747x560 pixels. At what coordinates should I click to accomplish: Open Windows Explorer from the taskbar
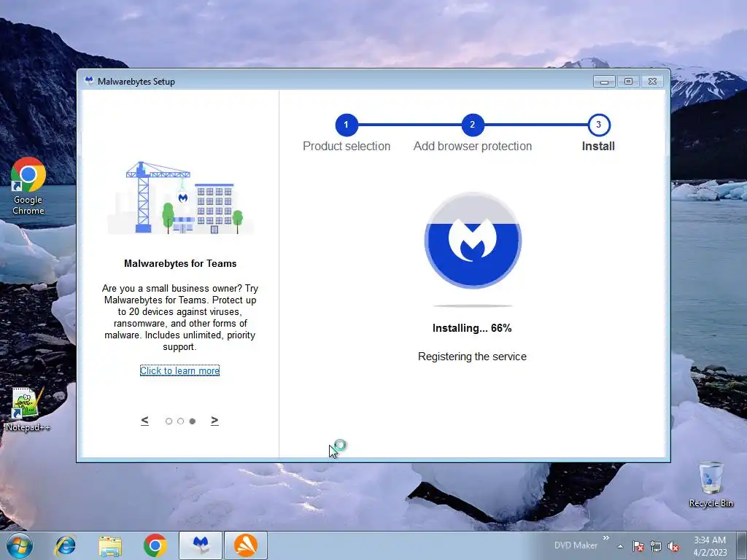click(110, 545)
